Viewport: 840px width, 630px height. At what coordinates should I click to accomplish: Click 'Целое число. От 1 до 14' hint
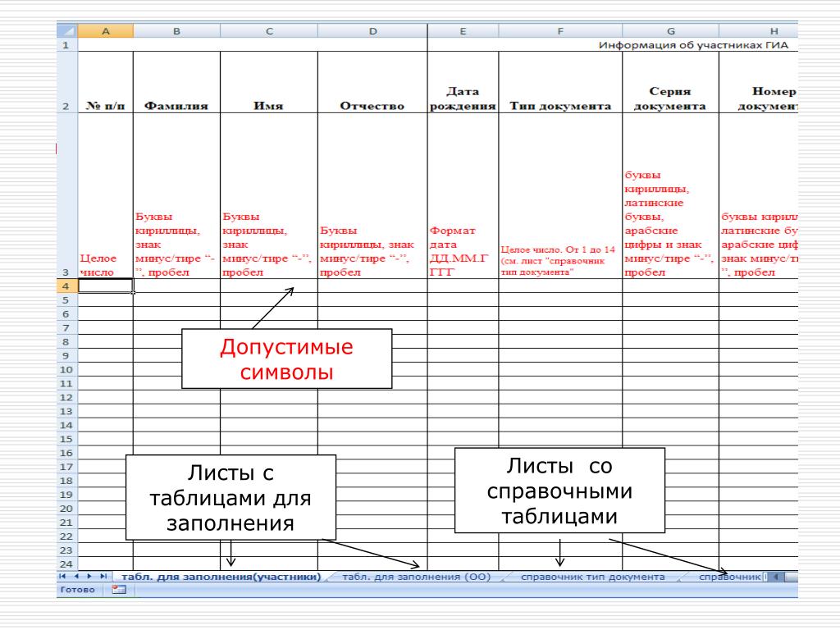560,195
